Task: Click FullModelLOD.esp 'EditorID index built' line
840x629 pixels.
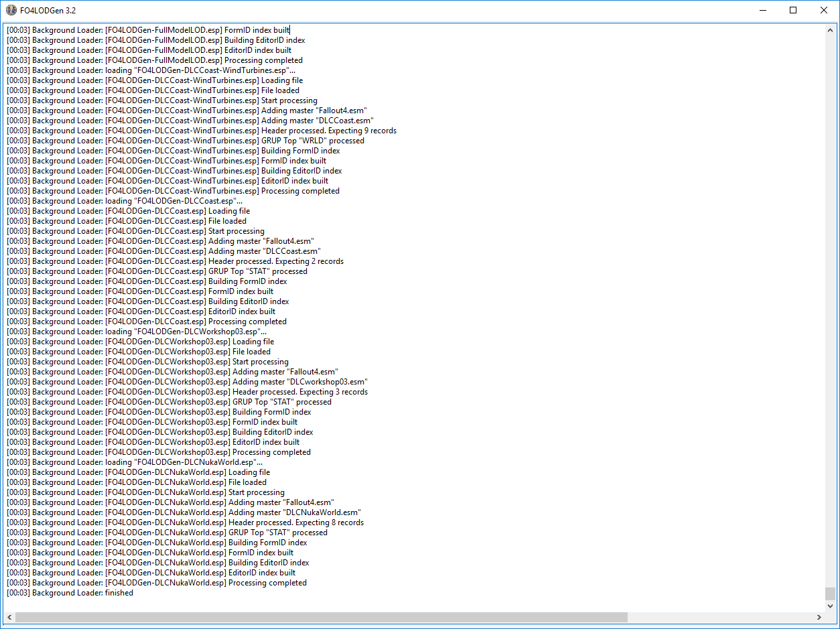Action: click(x=149, y=50)
